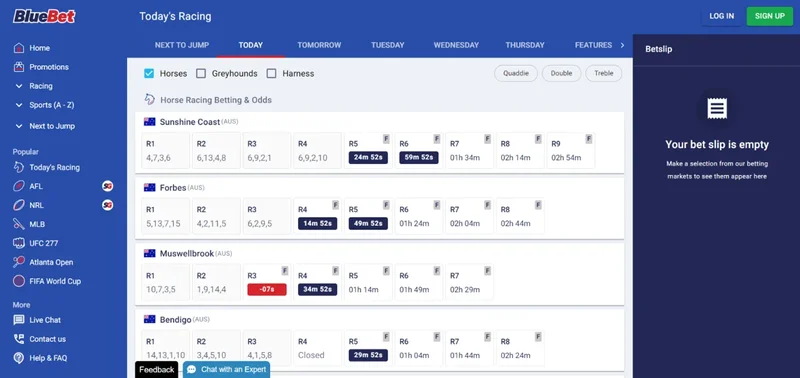800x378 pixels.
Task: Open Forbes R8 at 02h 44m
Action: (520, 216)
